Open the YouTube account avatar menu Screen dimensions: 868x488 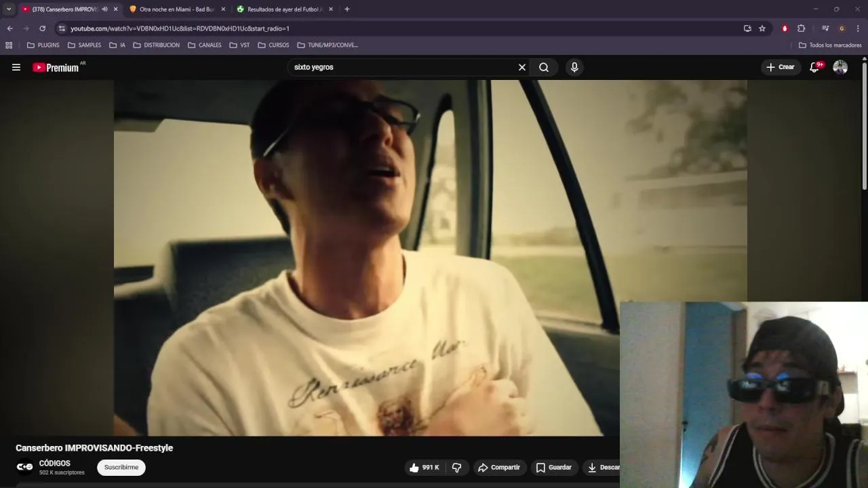tap(840, 67)
